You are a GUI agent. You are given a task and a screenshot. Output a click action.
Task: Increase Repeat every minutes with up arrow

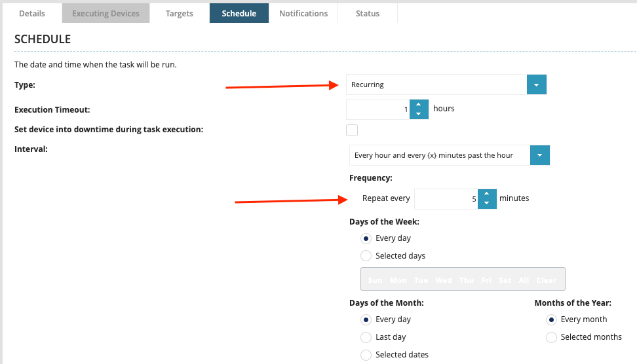coord(487,194)
